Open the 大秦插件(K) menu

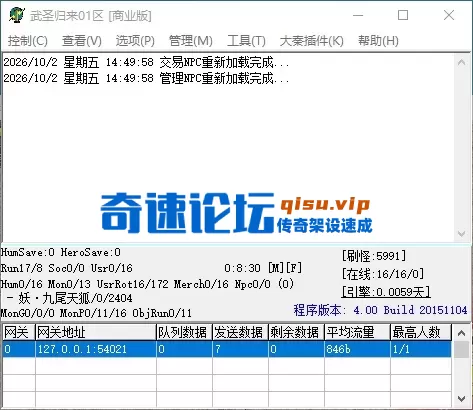pos(312,41)
